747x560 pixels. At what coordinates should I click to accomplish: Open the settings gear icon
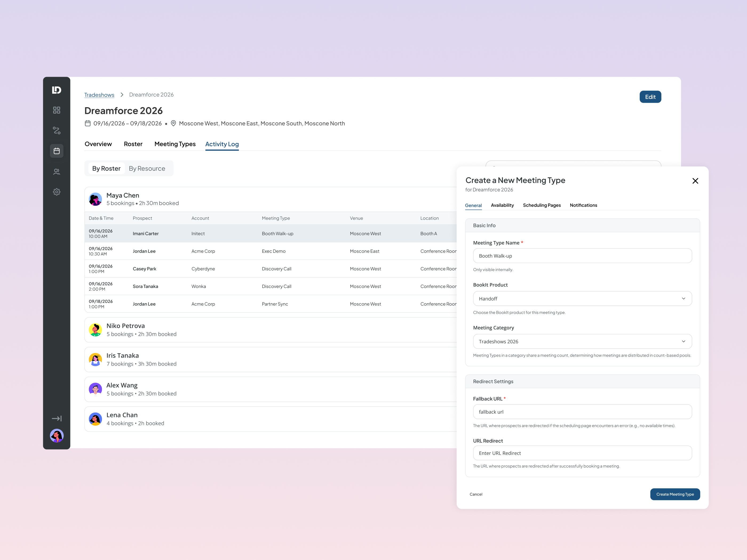56,192
